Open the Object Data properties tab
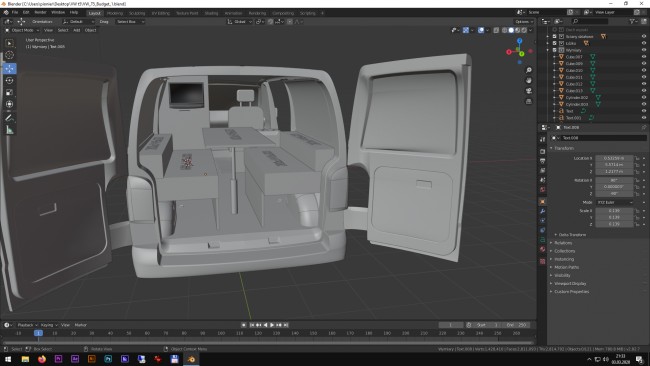 543,240
